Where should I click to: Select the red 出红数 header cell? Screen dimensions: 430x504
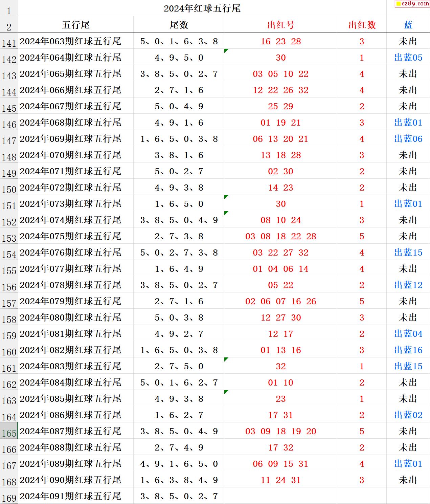pyautogui.click(x=362, y=25)
